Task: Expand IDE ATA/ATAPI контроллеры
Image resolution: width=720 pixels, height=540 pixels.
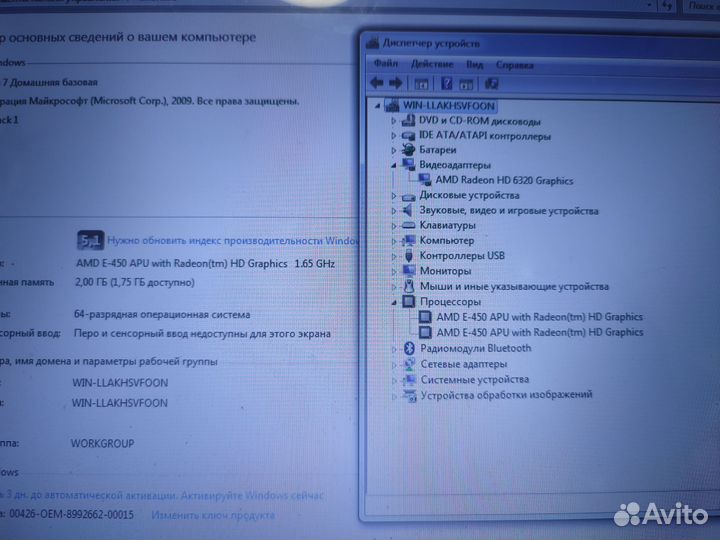Action: [x=394, y=136]
